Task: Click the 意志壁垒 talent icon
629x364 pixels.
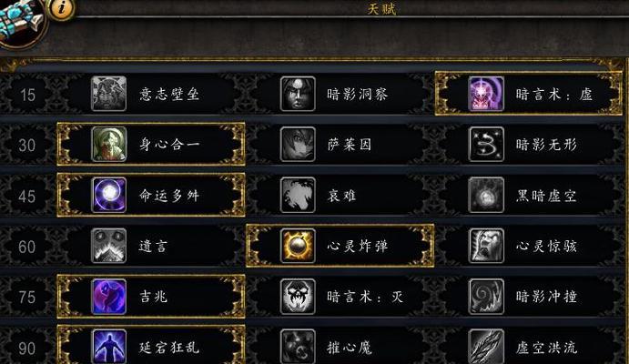Action: [x=108, y=94]
